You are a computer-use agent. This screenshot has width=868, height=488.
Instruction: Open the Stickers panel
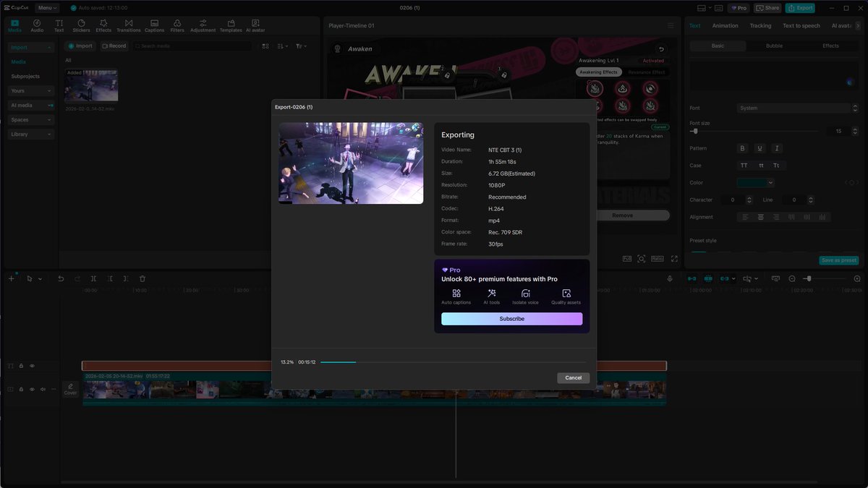pyautogui.click(x=81, y=26)
